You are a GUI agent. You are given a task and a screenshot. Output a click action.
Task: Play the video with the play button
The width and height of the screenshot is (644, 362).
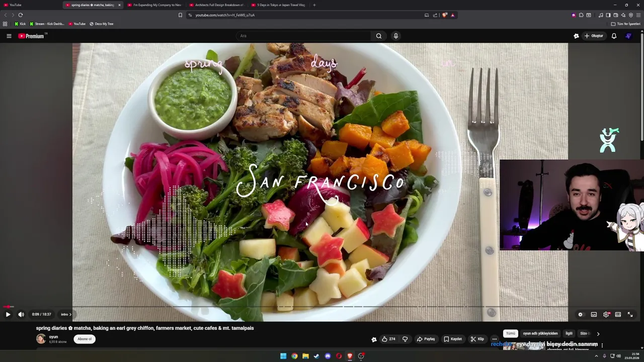pyautogui.click(x=8, y=314)
